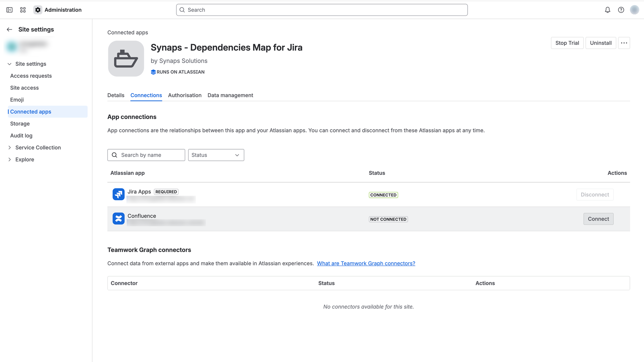644x362 pixels.
Task: Open the app switcher grid icon
Action: [23, 10]
